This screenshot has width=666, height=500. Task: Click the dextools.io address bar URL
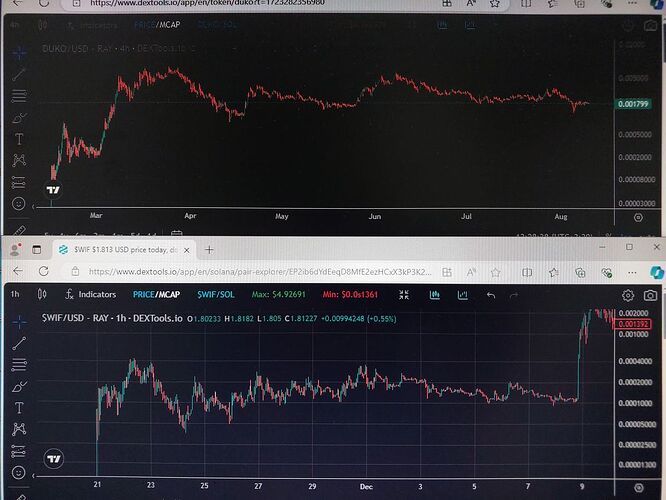click(x=260, y=272)
